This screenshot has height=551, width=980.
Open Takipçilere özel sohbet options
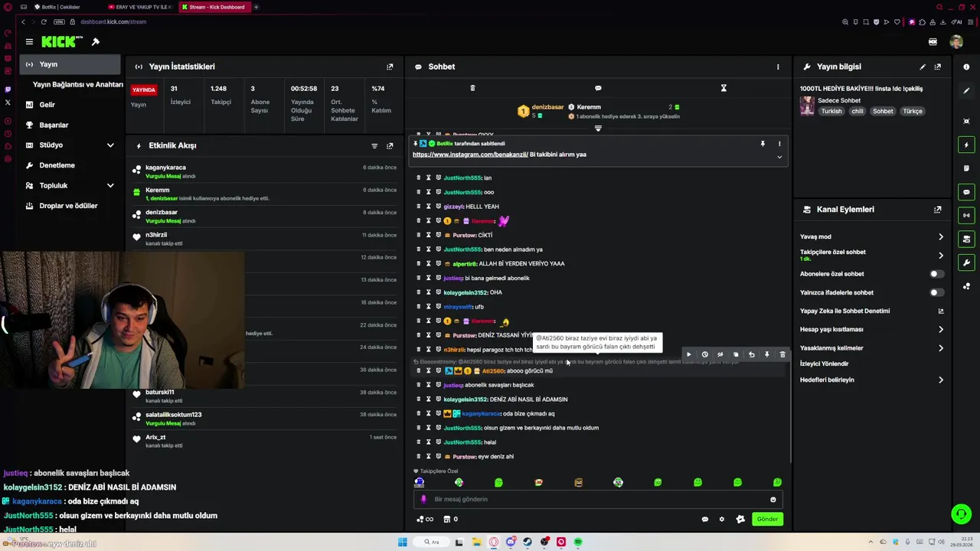click(941, 256)
